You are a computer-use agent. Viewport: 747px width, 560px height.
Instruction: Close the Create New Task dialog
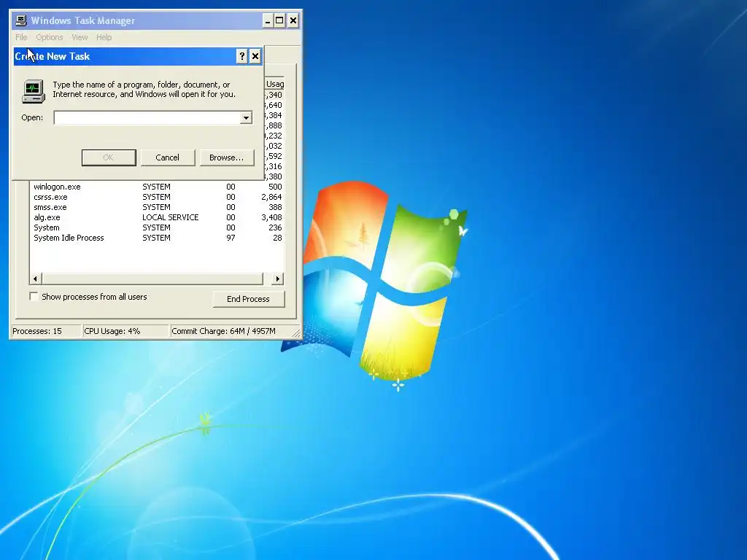(x=255, y=56)
